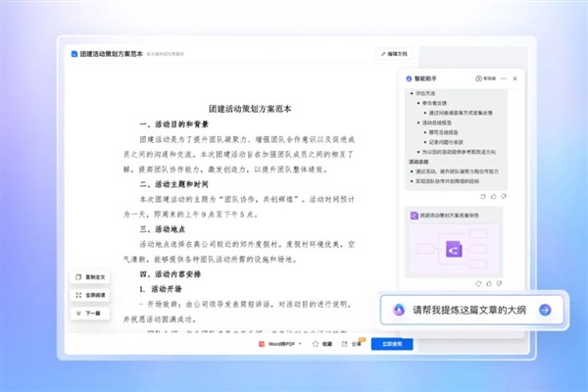Give thumbs up to the outline reply
The image size is (588, 392).
point(494,196)
